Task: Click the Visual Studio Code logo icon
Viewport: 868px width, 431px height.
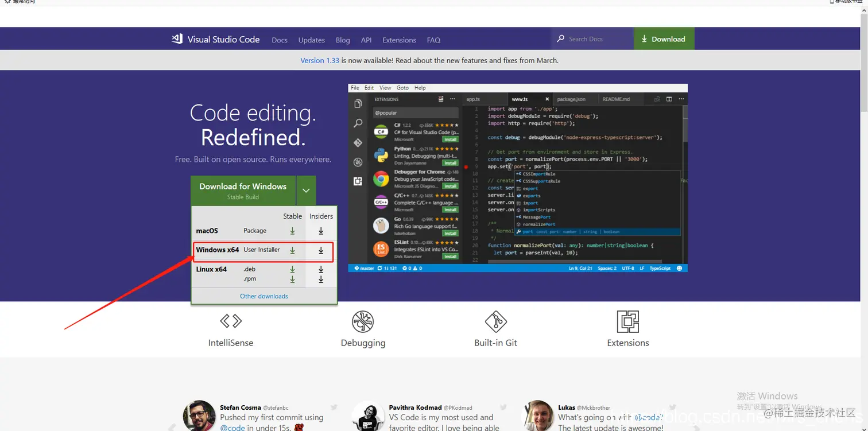Action: point(177,39)
